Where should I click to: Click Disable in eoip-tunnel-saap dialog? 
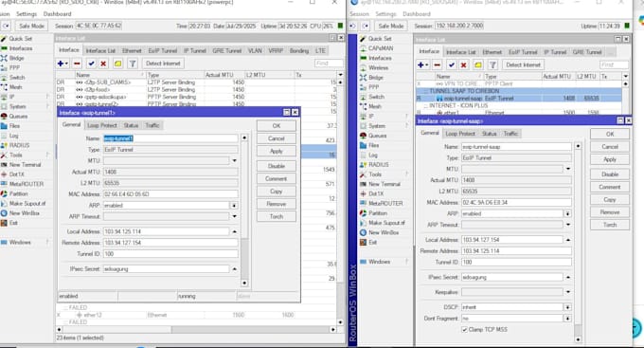[x=610, y=174]
